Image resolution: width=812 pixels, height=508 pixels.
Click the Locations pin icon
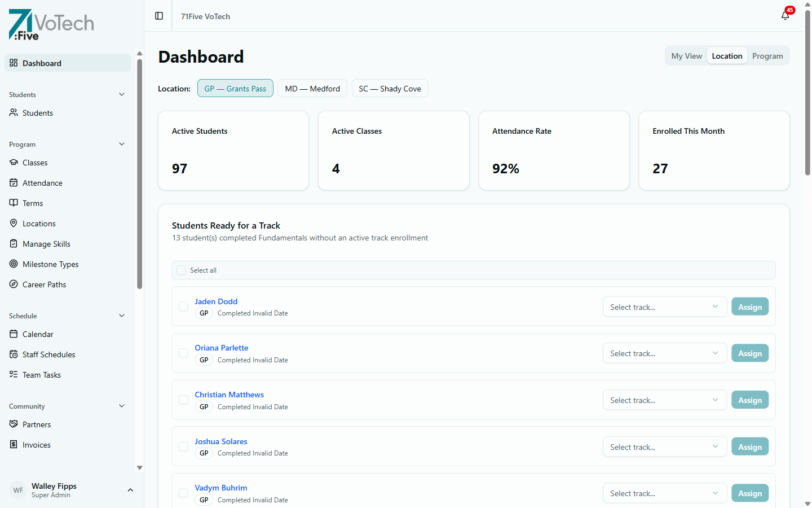click(13, 223)
